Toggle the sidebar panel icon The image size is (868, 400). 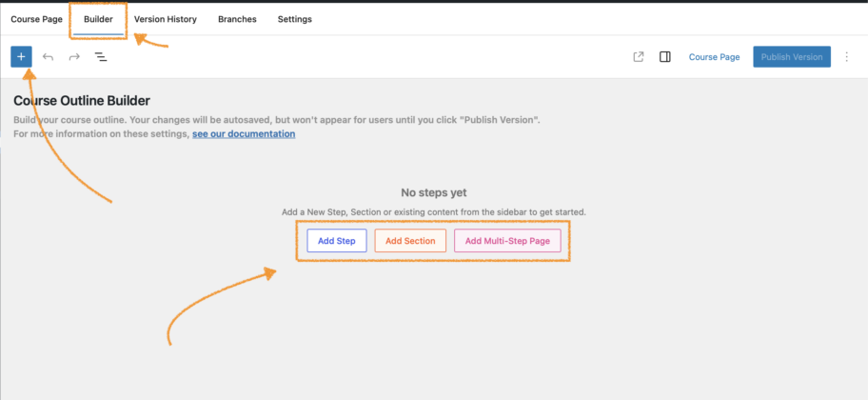tap(665, 56)
